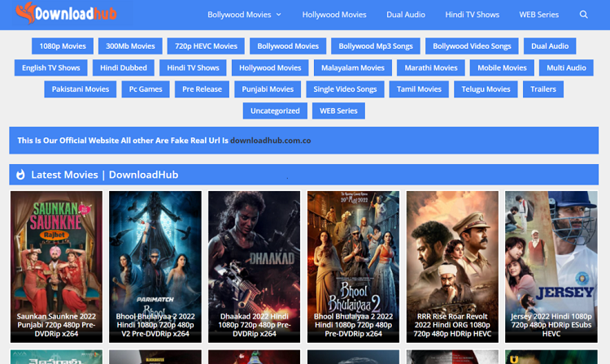Go to the Pakistani Movies category
Viewport: 610px width, 364px height.
pos(81,89)
